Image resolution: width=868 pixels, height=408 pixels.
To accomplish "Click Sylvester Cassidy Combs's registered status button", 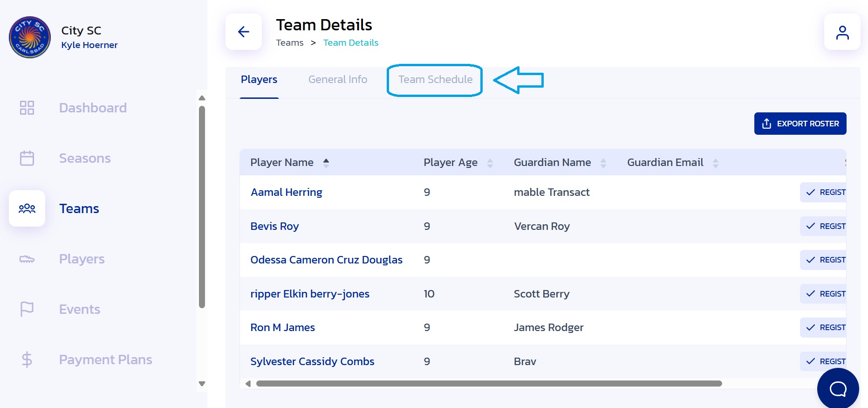I will coord(823,361).
